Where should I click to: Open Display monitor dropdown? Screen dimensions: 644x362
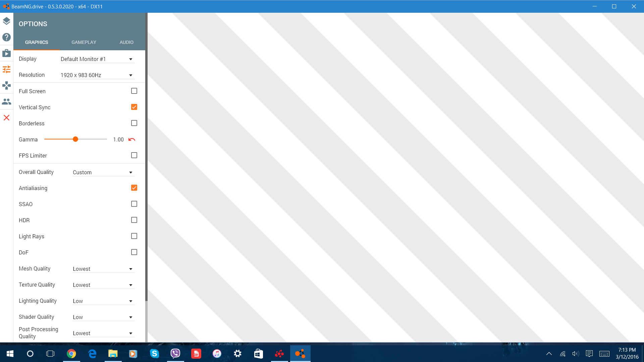click(x=97, y=59)
